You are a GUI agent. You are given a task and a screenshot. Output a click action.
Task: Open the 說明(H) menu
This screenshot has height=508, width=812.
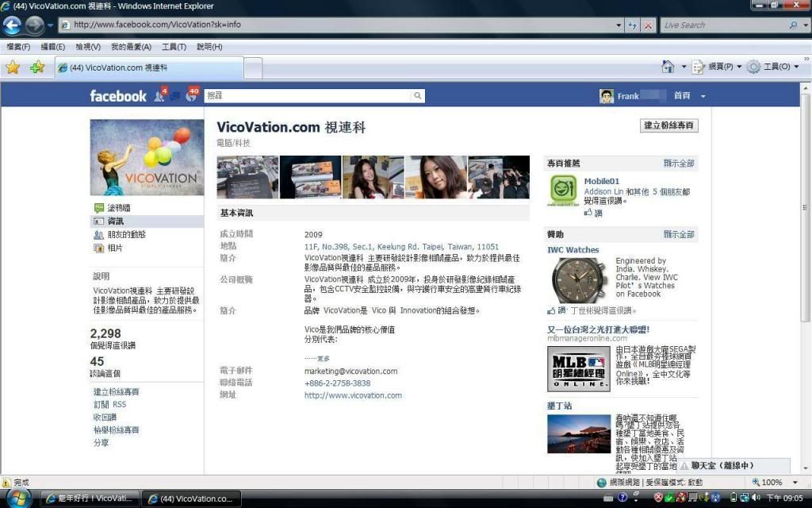tap(209, 47)
